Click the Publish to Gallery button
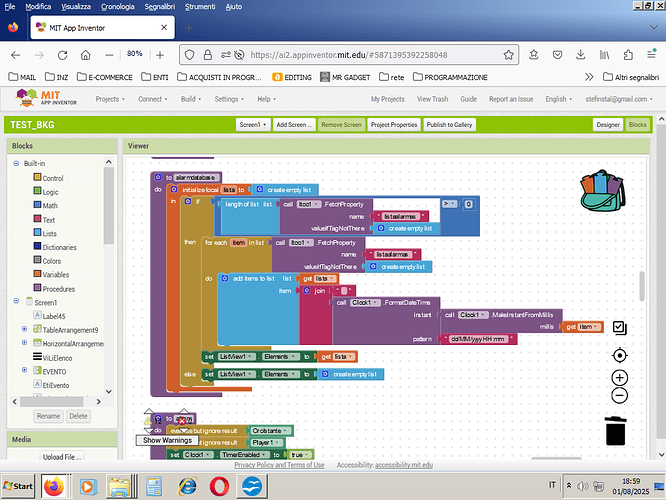666x500 pixels. 450,125
